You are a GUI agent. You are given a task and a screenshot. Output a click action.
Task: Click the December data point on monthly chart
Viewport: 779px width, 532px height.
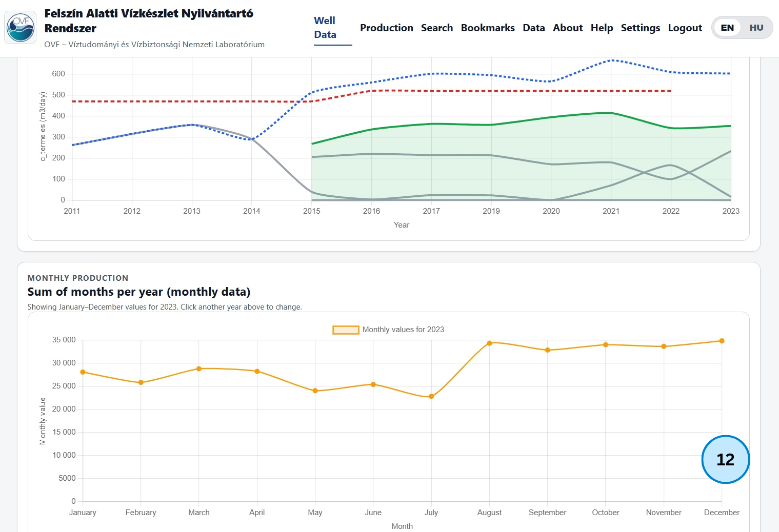(722, 341)
